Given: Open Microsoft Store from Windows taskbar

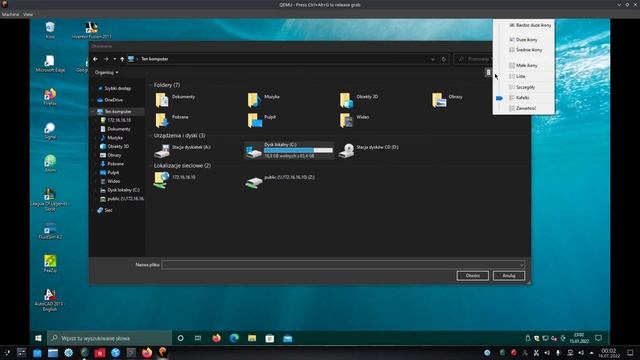Looking at the screenshot, I should pos(270,338).
